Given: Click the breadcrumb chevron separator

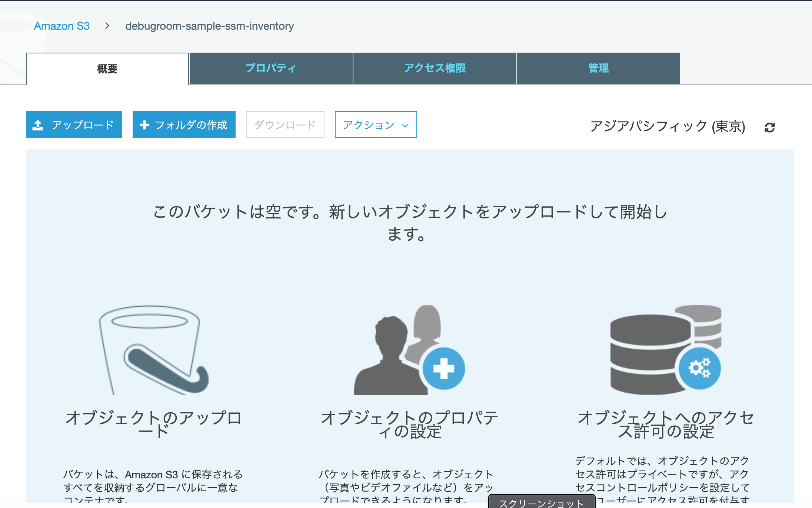Looking at the screenshot, I should [x=107, y=26].
